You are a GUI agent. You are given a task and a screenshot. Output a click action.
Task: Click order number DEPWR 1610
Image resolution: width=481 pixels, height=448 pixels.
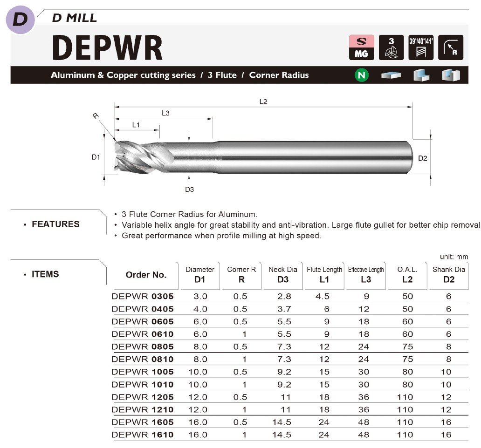143,434
